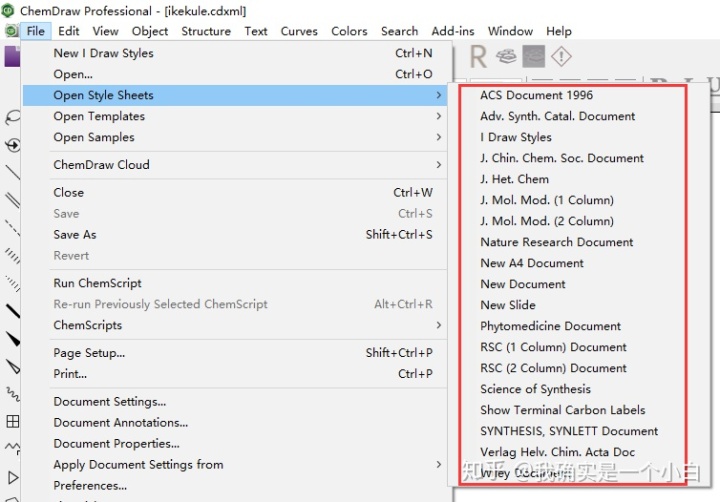Select the Multiple Bonds tool
This screenshot has width=720, height=502.
click(12, 200)
